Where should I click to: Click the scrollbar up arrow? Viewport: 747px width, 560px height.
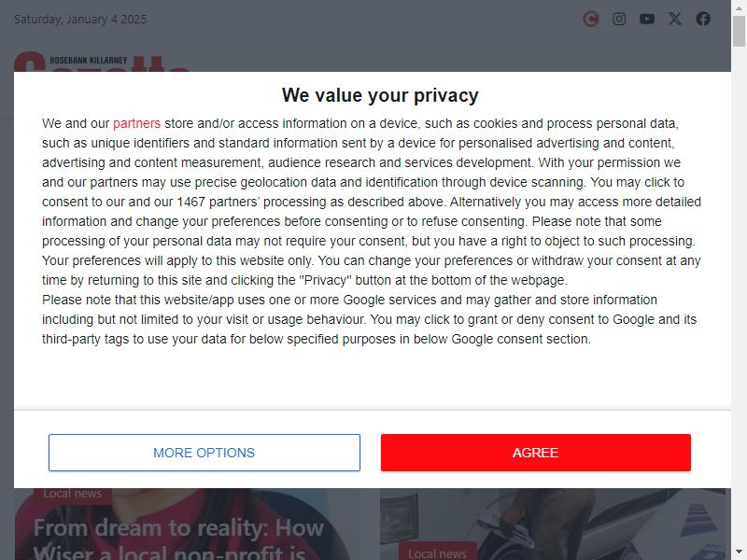tap(739, 7)
